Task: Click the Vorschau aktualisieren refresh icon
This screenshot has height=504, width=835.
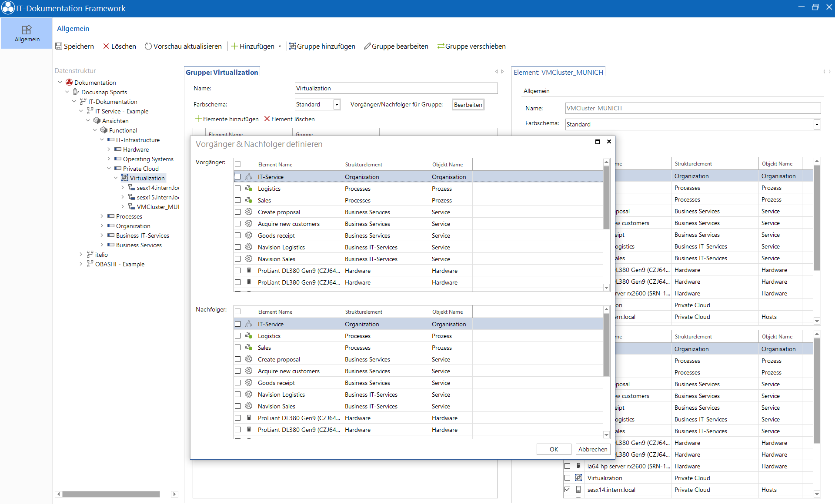Action: point(148,46)
